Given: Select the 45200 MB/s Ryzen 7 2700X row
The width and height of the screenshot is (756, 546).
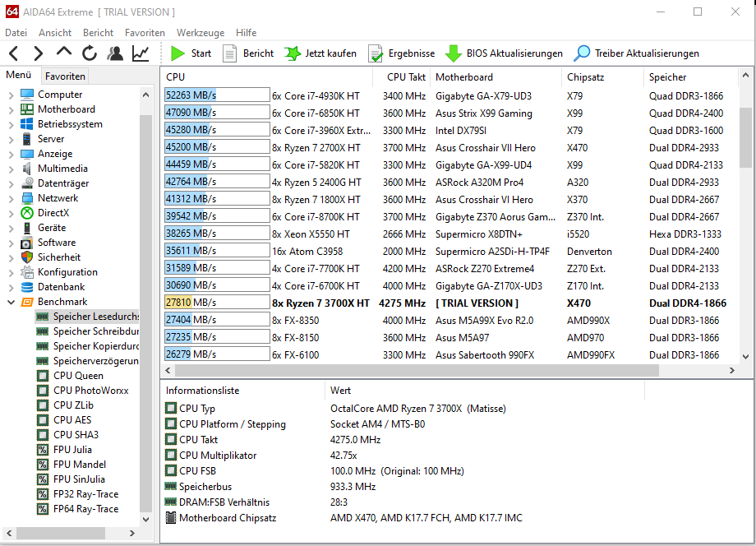Looking at the screenshot, I should click(x=449, y=147).
